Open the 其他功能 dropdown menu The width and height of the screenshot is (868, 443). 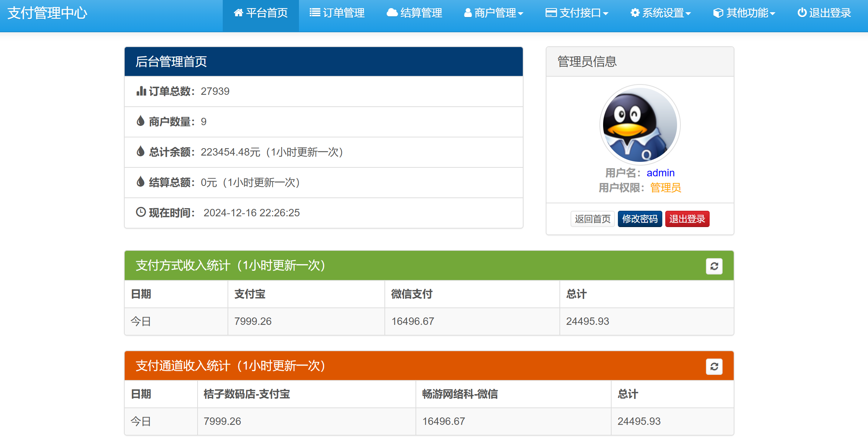point(744,13)
